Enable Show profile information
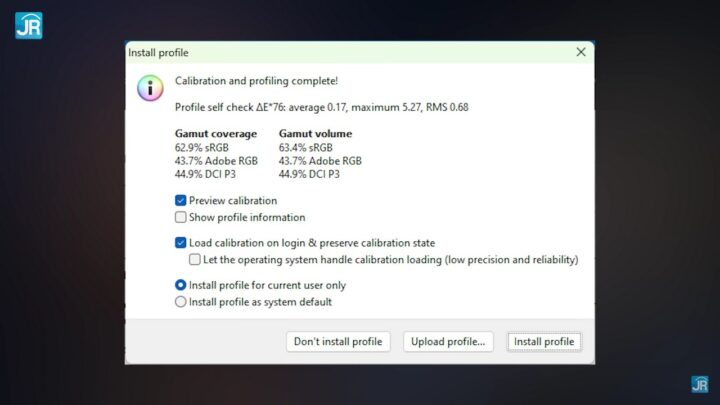This screenshot has width=720, height=405. tap(181, 217)
